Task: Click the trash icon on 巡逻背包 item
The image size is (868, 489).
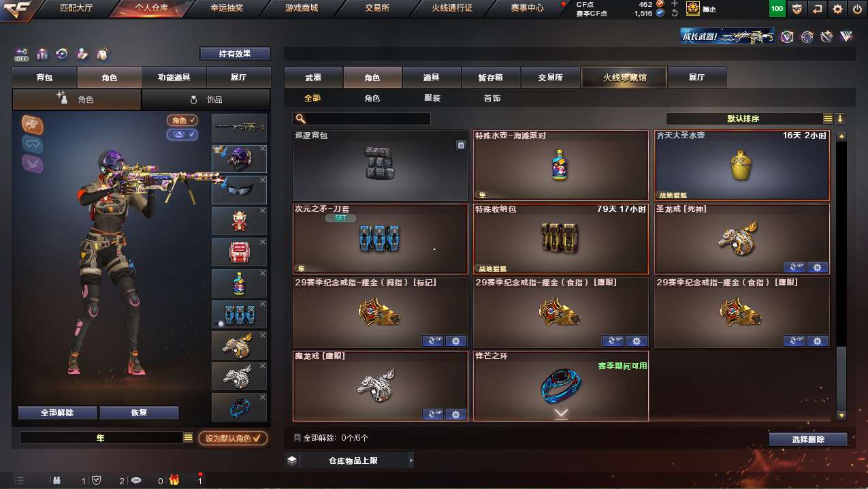Action: (x=461, y=145)
